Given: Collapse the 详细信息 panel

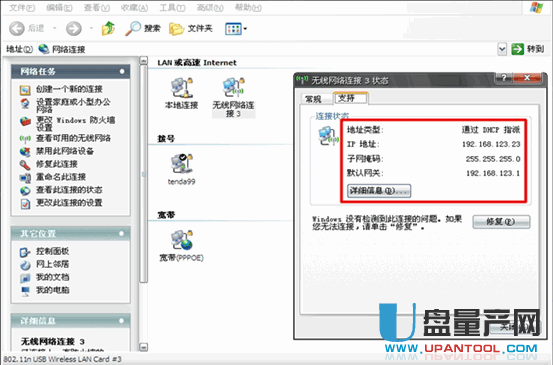Looking at the screenshot, I should (x=122, y=321).
